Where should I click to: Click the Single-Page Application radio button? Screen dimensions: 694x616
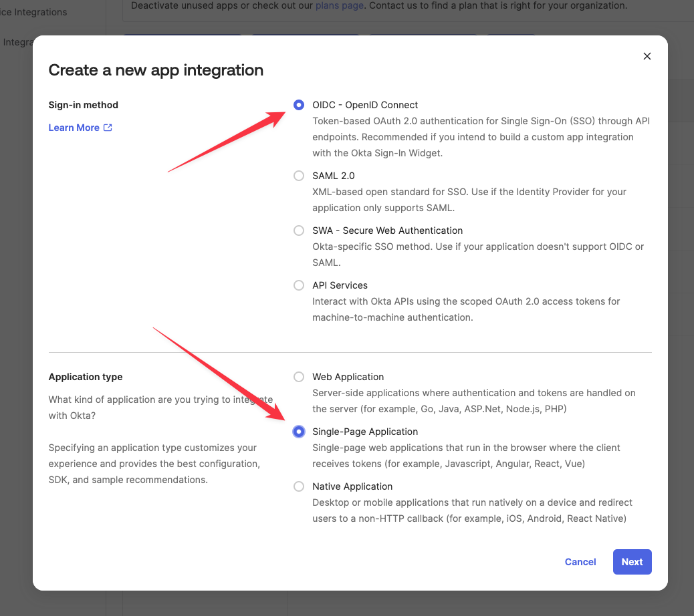[299, 432]
